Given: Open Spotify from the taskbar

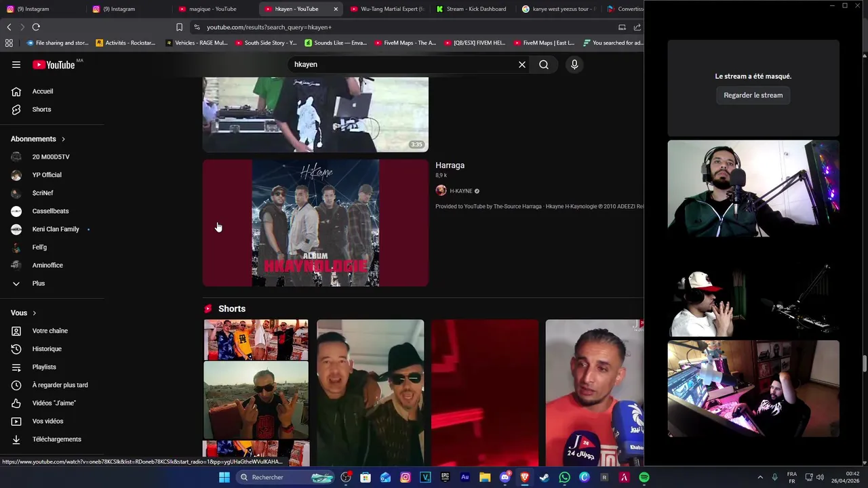Looking at the screenshot, I should click(x=644, y=477).
